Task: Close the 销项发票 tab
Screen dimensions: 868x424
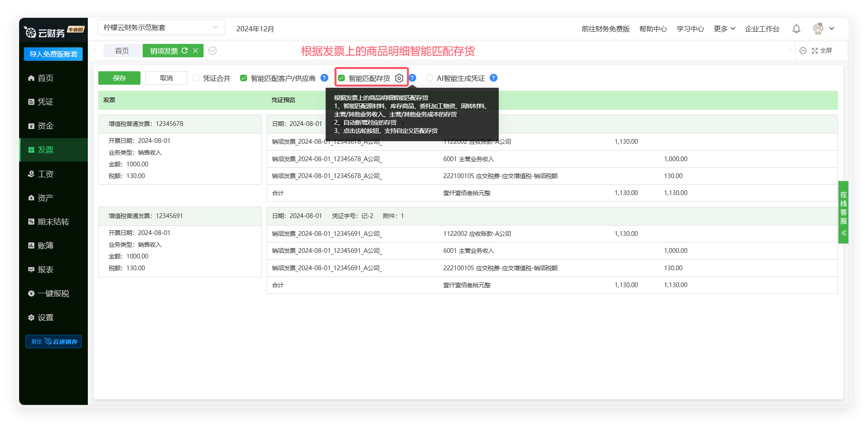Action: point(196,51)
